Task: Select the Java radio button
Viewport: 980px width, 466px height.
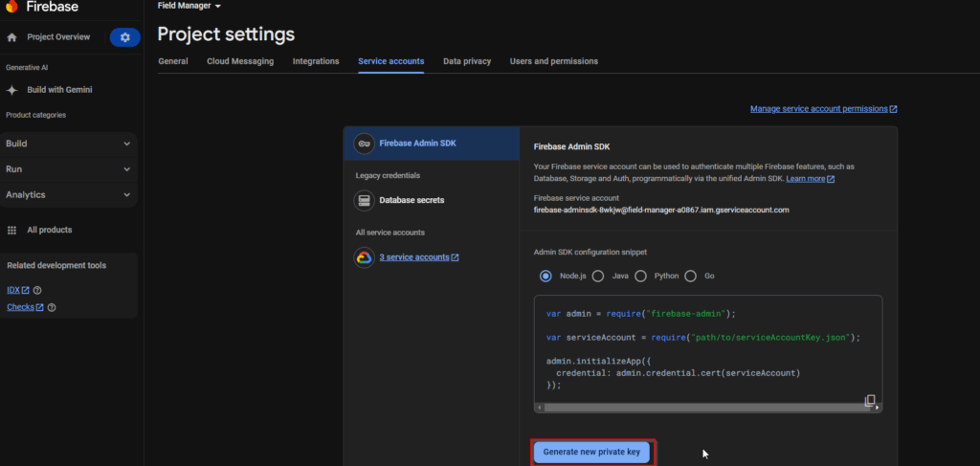Action: click(598, 277)
